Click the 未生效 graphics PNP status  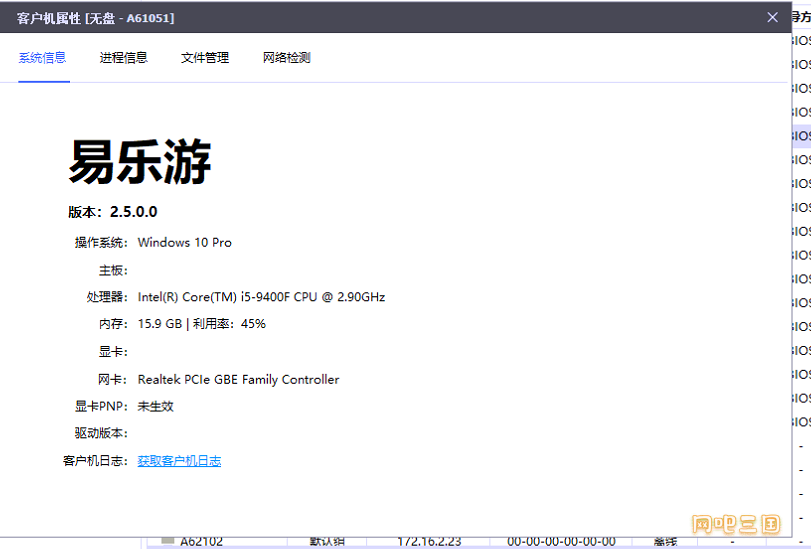click(155, 407)
